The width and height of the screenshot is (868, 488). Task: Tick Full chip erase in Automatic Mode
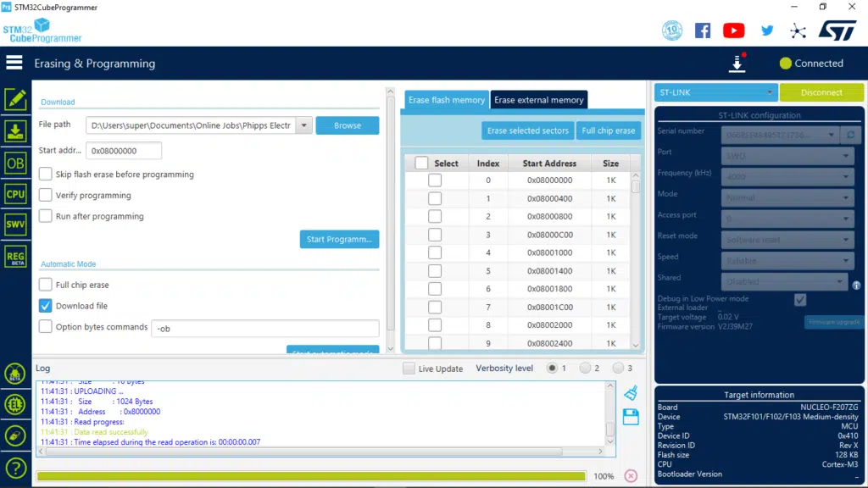tap(46, 285)
